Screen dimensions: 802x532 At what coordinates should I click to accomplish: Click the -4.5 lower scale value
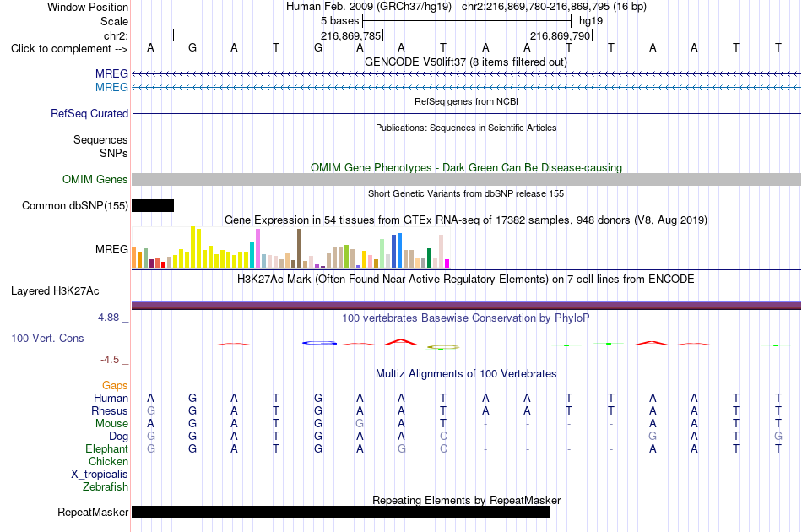click(x=110, y=360)
